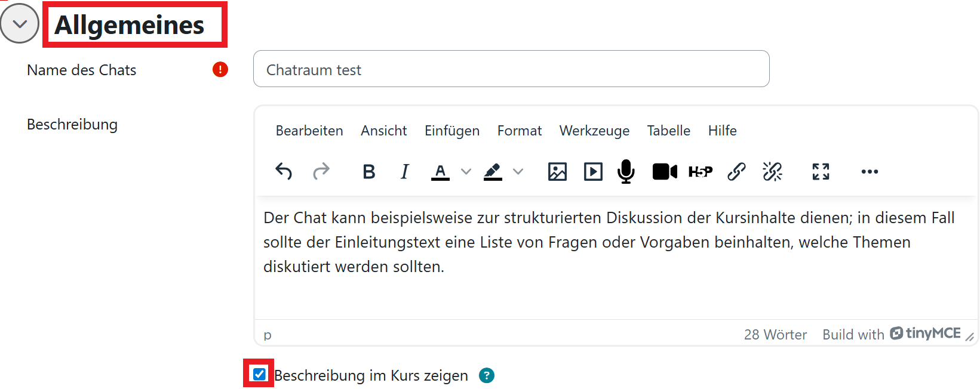
Task: Toggle italic formatting
Action: tap(404, 172)
